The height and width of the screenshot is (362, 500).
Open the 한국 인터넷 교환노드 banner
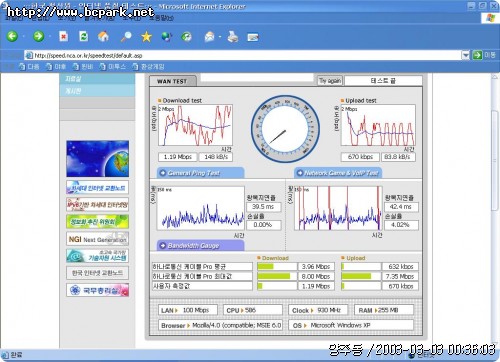[97, 273]
